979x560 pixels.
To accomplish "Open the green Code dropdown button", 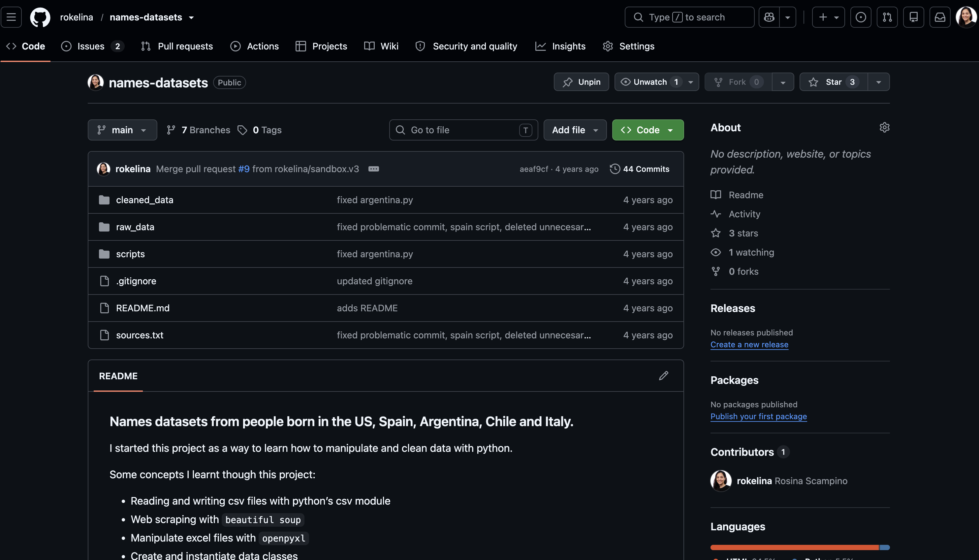I will pos(648,130).
